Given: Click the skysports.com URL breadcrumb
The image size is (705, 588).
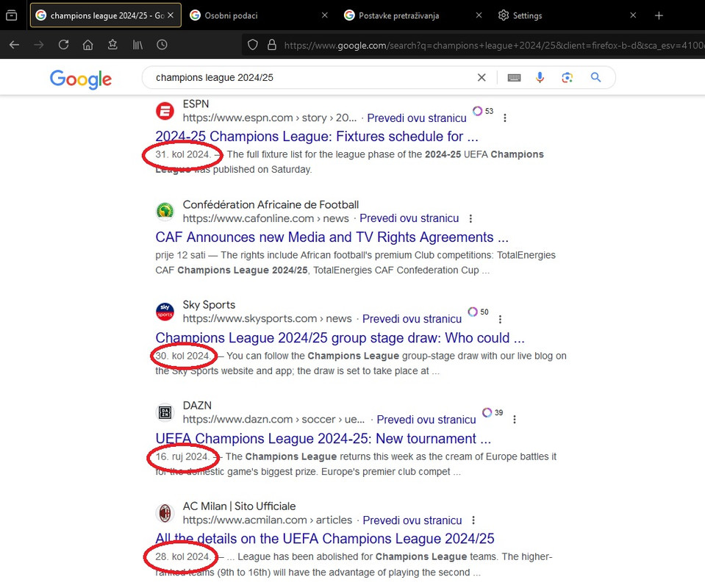Looking at the screenshot, I should [x=267, y=319].
